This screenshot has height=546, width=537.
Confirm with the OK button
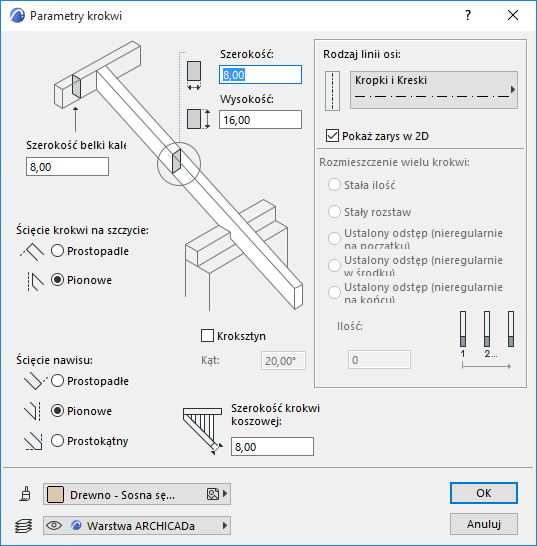tap(484, 493)
